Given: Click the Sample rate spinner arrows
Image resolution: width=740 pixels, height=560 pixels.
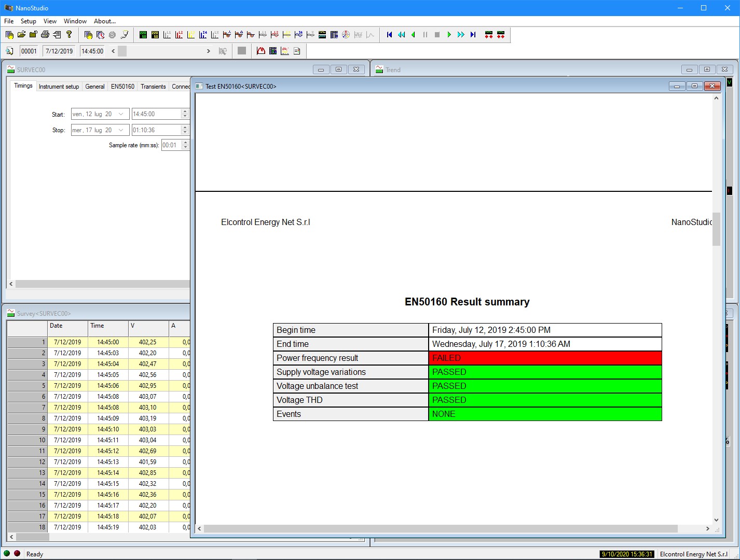Looking at the screenshot, I should coord(185,145).
